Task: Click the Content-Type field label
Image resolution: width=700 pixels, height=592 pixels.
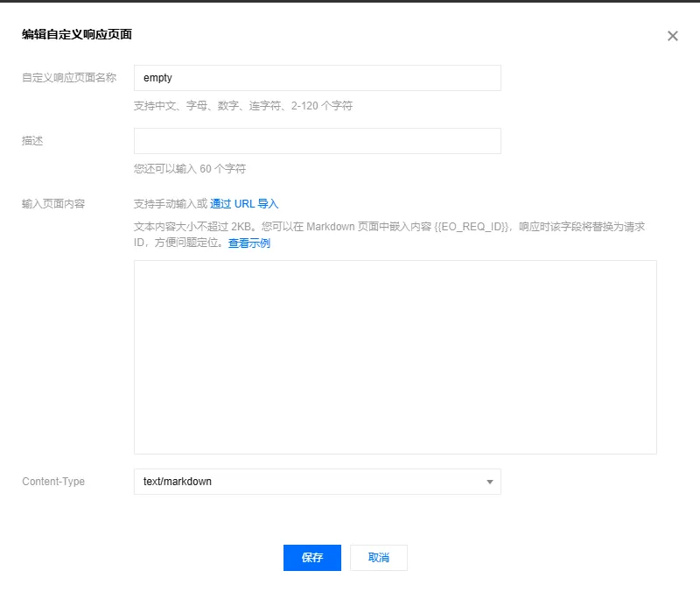Action: (53, 482)
